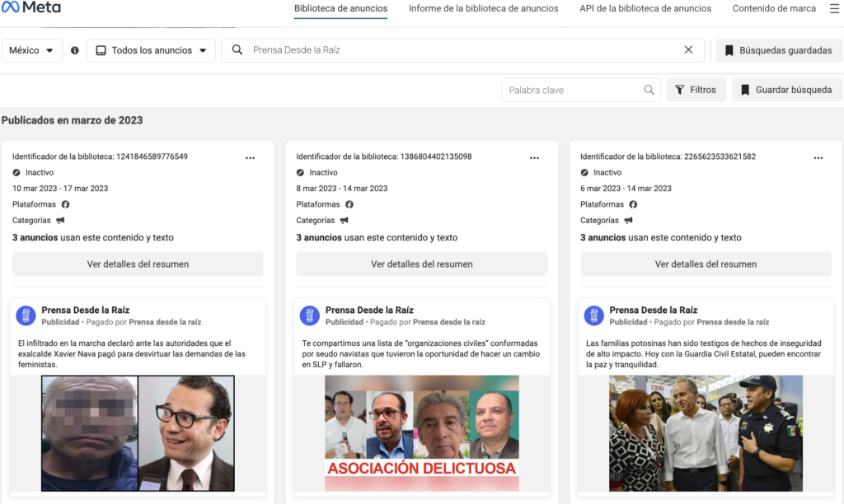Click library identifier 2265623533621582 text
Image resolution: width=844 pixels, height=504 pixels.
(668, 156)
